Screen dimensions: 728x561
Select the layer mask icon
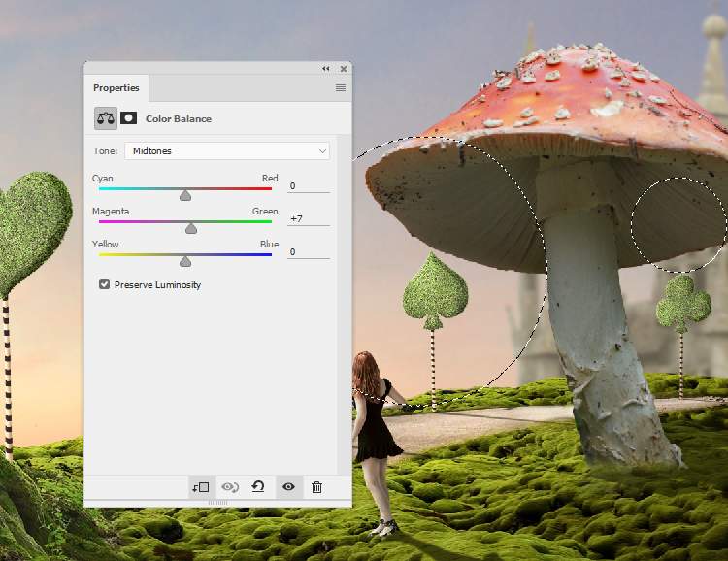tap(128, 118)
